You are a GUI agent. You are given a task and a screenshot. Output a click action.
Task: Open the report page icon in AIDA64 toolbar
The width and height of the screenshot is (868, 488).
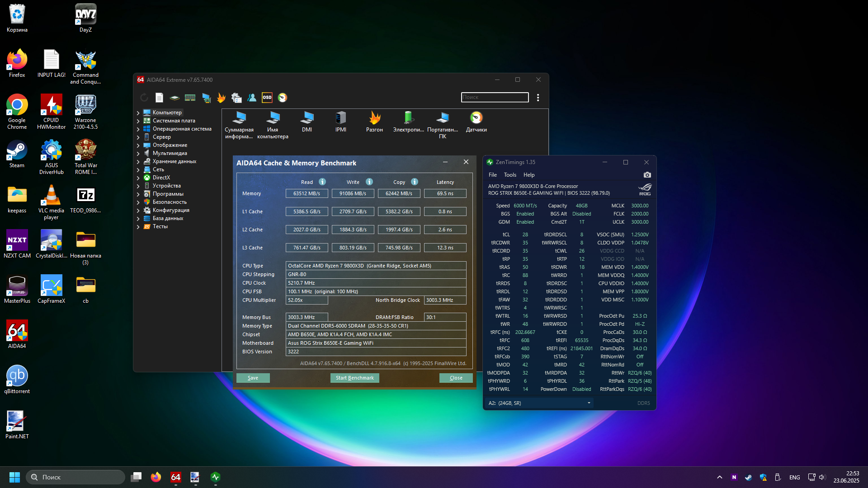(x=159, y=98)
